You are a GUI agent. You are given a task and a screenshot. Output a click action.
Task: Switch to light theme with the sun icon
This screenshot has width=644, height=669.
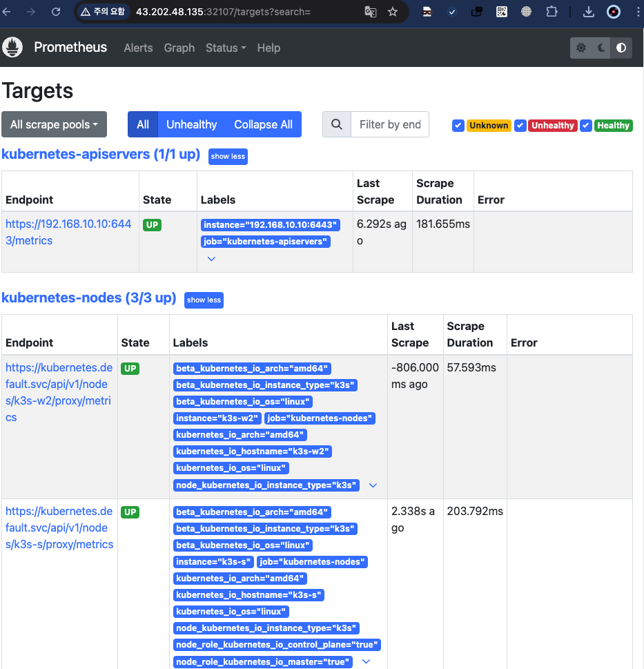[x=581, y=48]
